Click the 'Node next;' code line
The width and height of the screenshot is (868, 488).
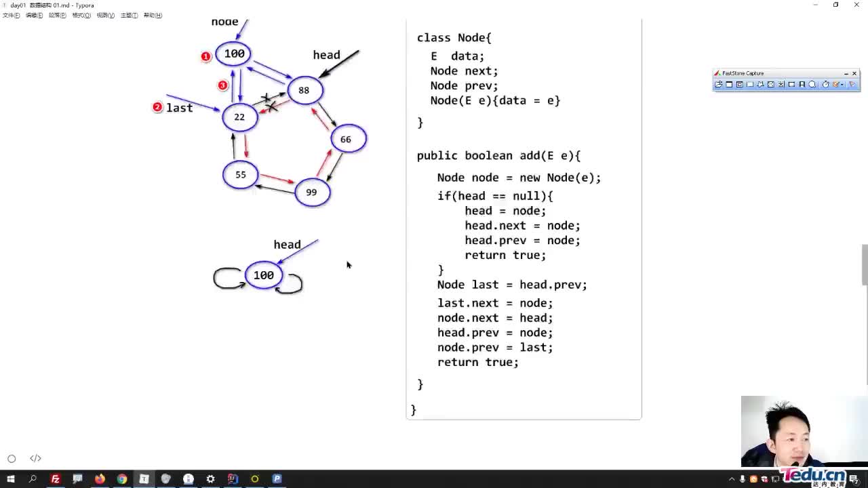click(x=464, y=70)
